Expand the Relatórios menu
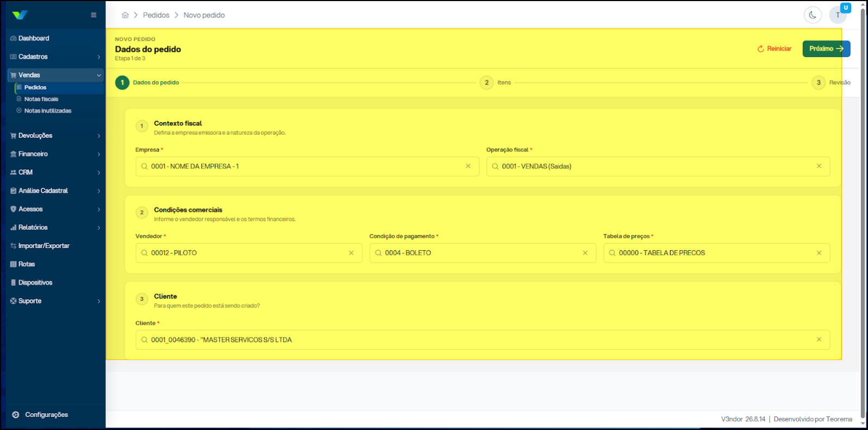This screenshot has height=430, width=868. point(55,227)
